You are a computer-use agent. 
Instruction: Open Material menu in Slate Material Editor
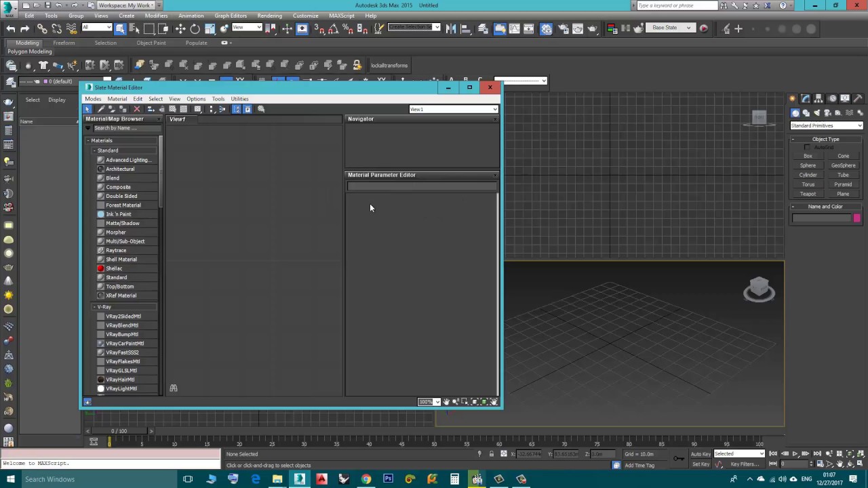(x=117, y=99)
